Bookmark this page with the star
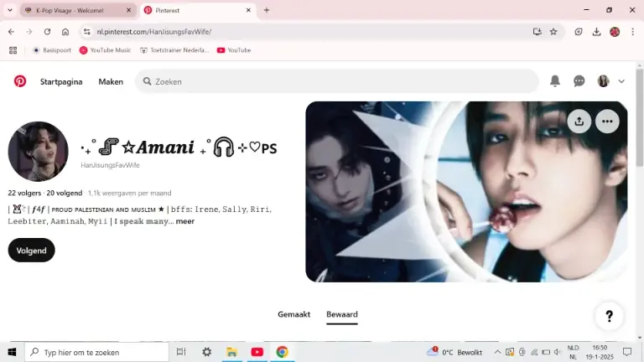The width and height of the screenshot is (644, 362). (553, 32)
